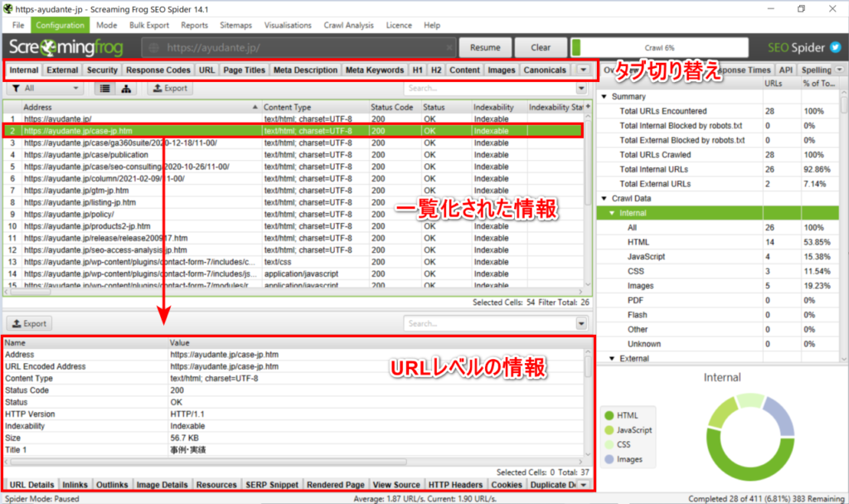Click CSS legend color swatch
This screenshot has width=849, height=504.
point(609,444)
